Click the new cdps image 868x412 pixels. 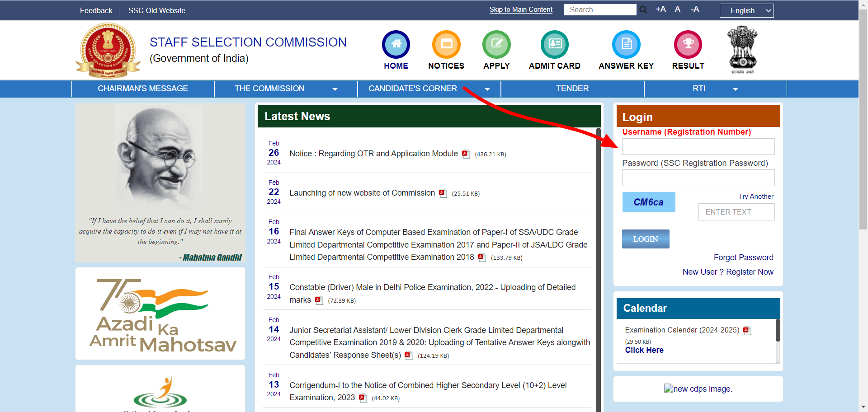pyautogui.click(x=698, y=389)
